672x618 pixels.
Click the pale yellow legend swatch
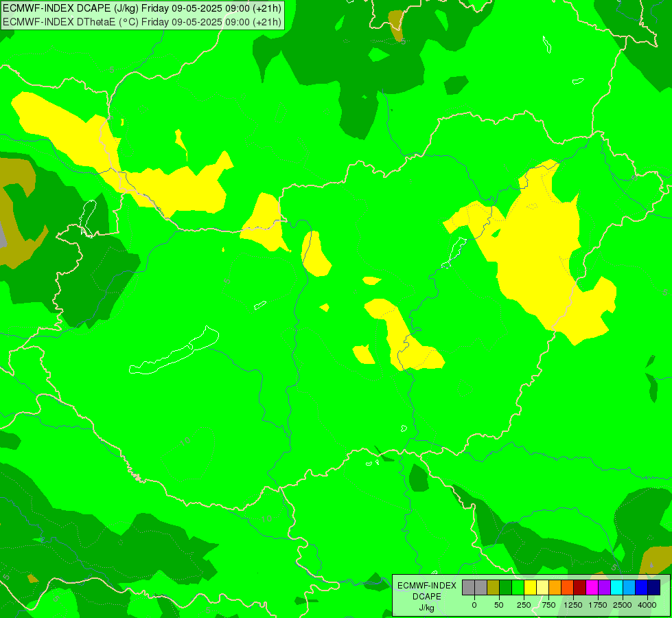pyautogui.click(x=543, y=588)
